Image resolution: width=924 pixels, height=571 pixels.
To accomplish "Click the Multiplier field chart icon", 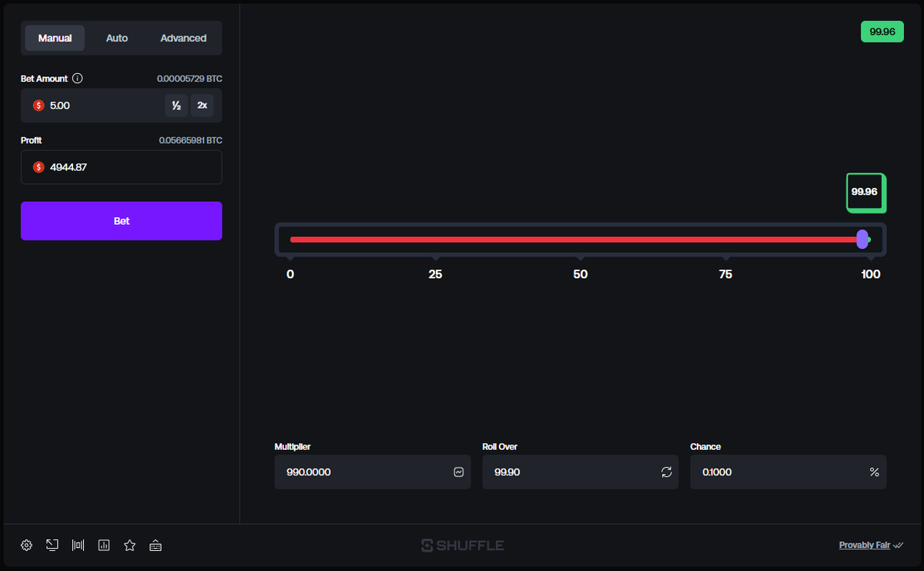I will [x=458, y=472].
